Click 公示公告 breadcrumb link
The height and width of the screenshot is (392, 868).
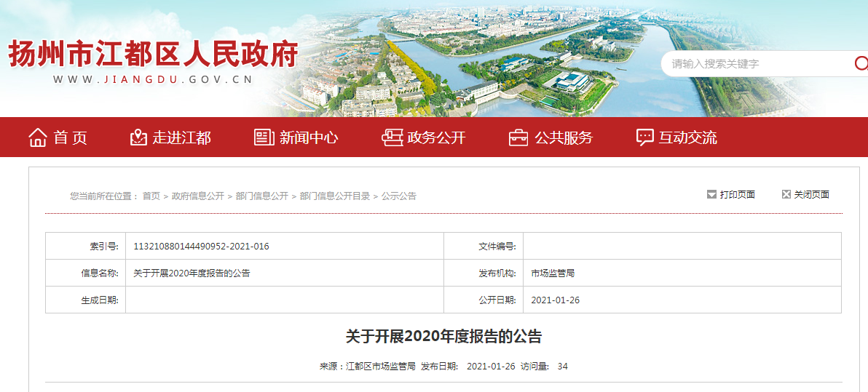(399, 196)
